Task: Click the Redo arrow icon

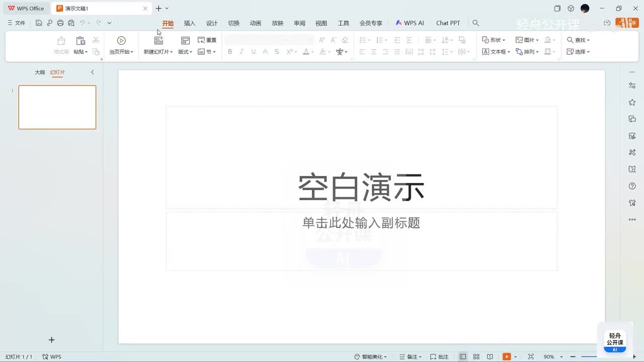Action: (x=99, y=23)
